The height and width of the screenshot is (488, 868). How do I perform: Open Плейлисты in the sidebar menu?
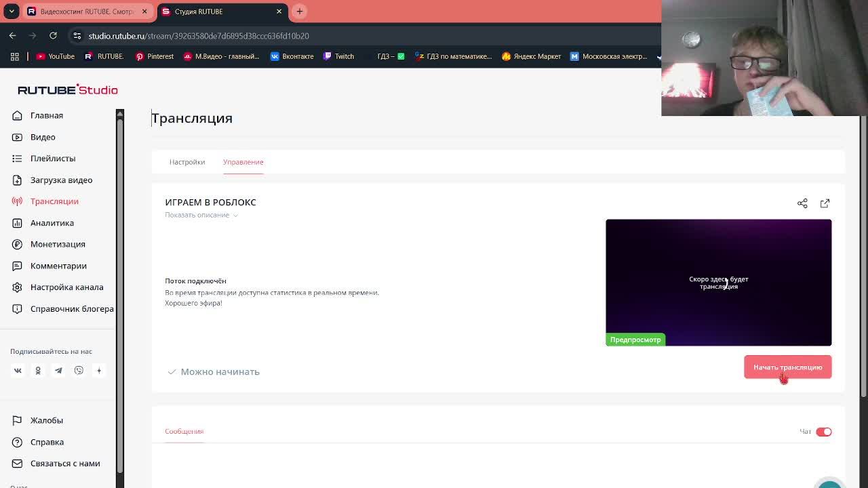point(53,159)
